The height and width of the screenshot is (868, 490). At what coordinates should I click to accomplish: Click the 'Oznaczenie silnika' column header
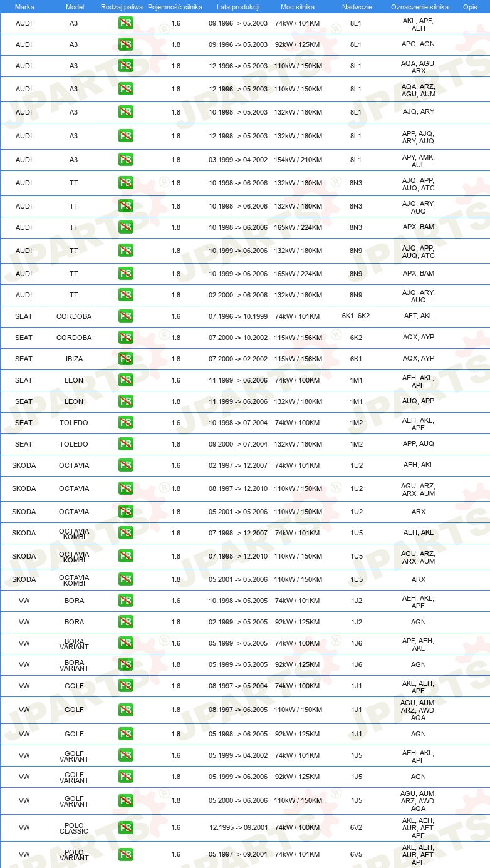(420, 7)
